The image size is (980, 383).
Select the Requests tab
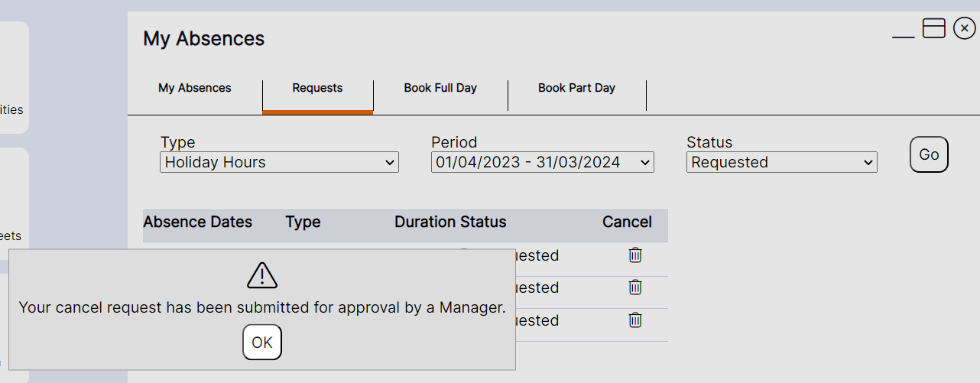coord(317,88)
